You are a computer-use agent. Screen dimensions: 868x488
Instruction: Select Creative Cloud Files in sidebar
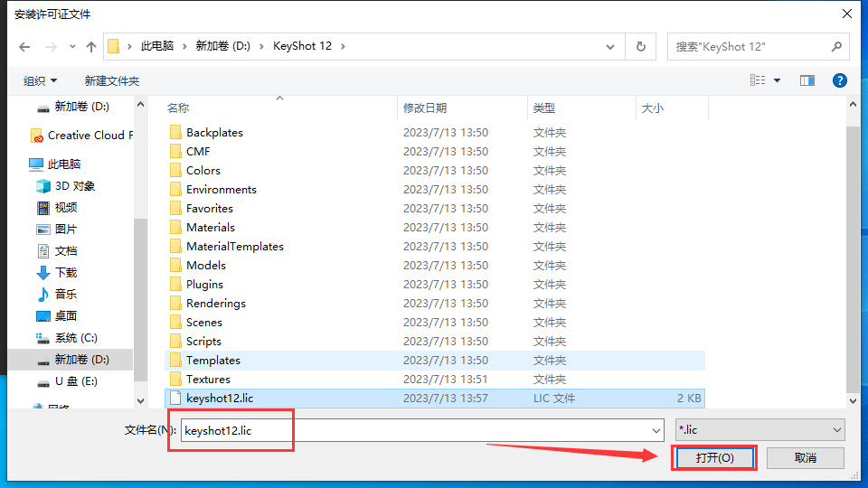point(81,135)
